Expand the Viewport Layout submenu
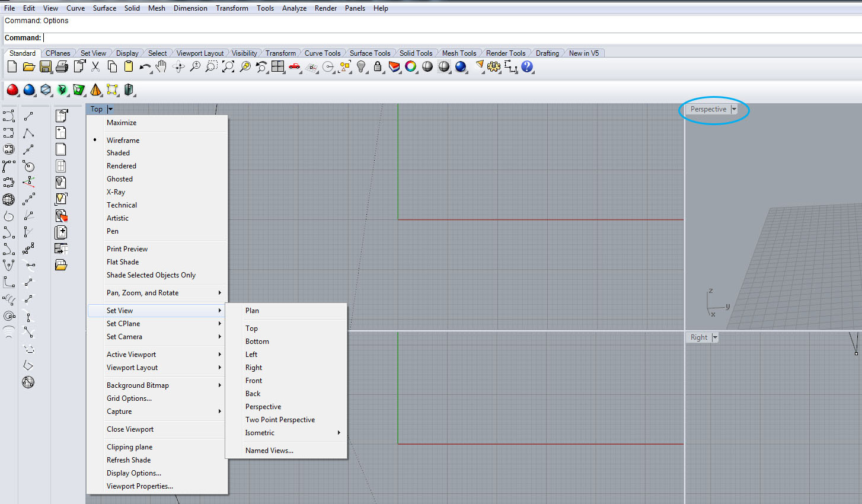Image resolution: width=862 pixels, height=504 pixels. (x=157, y=368)
